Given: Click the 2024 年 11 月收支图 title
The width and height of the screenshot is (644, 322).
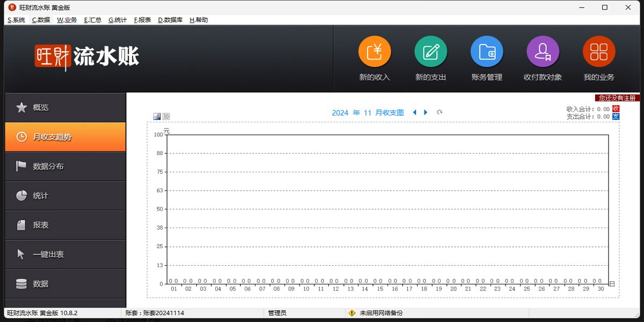Looking at the screenshot, I should [368, 113].
